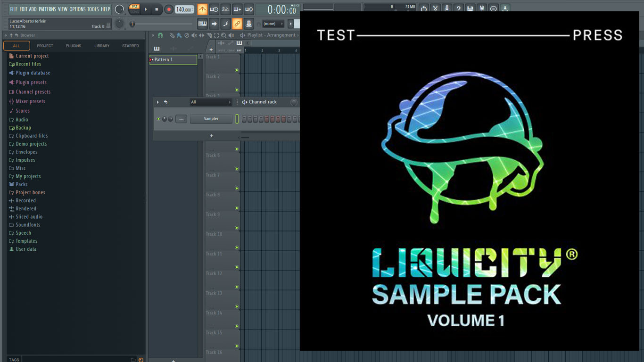Mute the Sampler channel green light
The height and width of the screenshot is (362, 644).
click(158, 119)
